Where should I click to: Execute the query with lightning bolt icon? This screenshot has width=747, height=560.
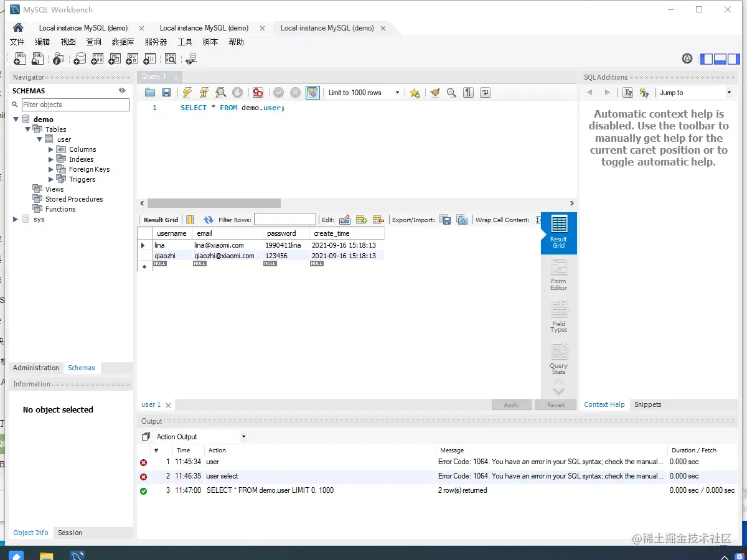point(187,93)
